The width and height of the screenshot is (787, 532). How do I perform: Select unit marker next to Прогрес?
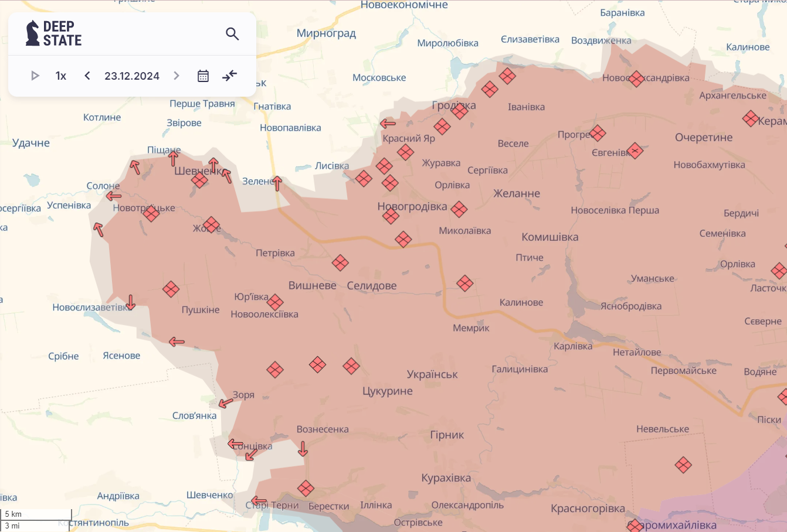[598, 133]
